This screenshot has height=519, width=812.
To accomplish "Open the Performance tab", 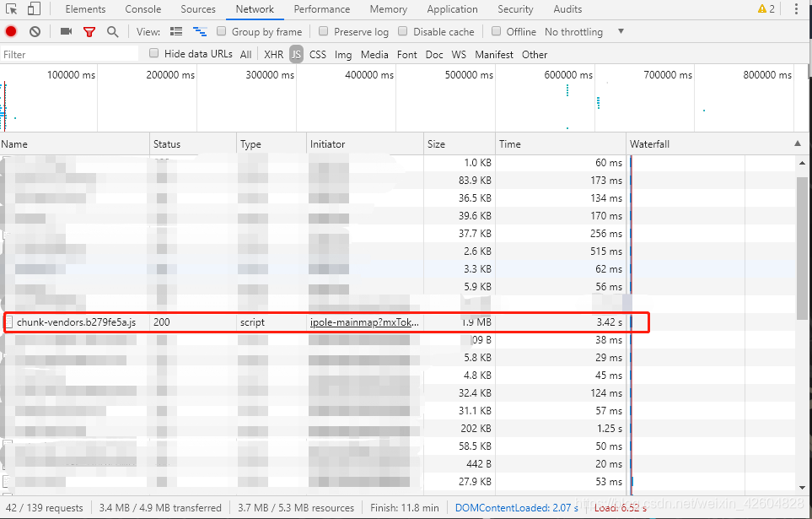I will point(321,9).
